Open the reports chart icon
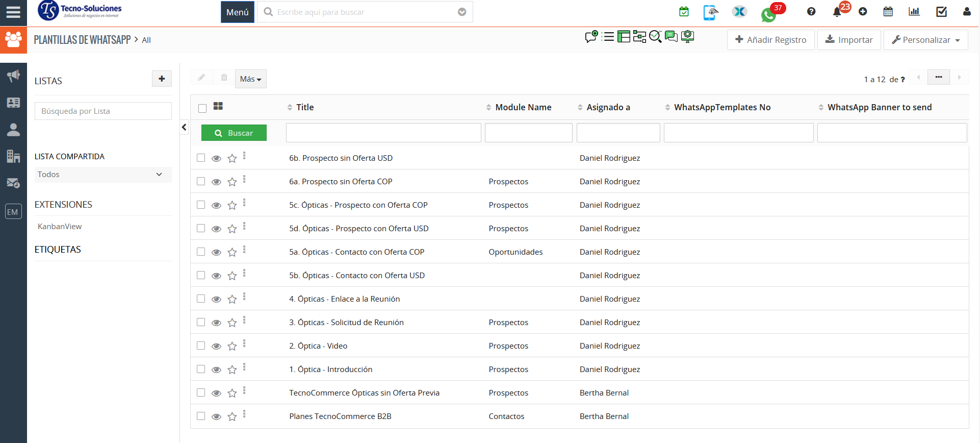The image size is (980, 443). coord(914,12)
